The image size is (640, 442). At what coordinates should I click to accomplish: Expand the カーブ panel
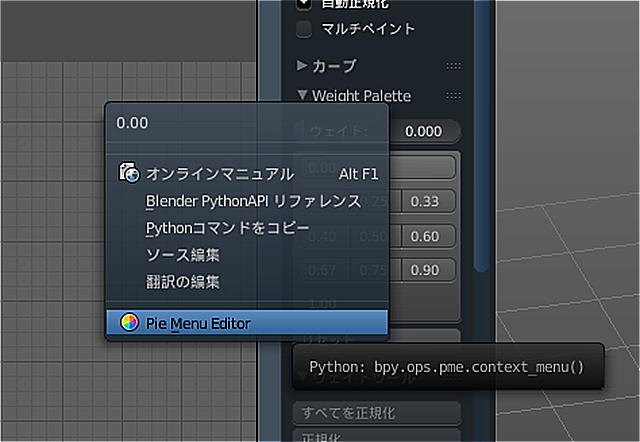(x=302, y=65)
